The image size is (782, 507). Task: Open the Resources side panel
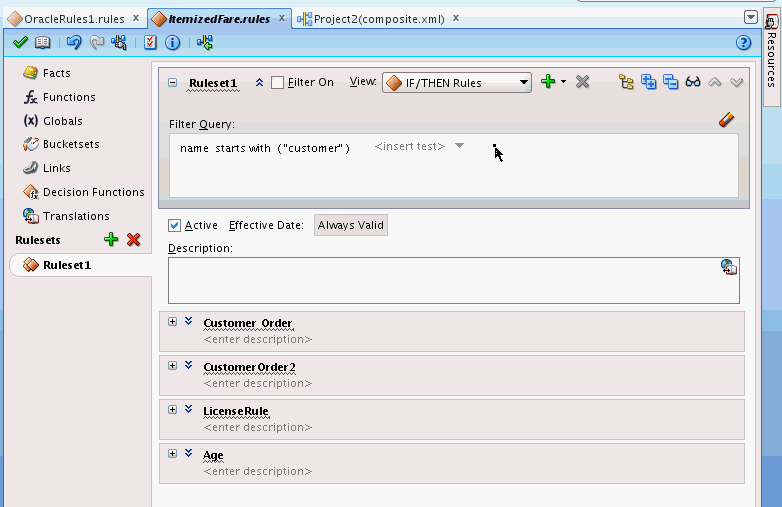click(772, 55)
